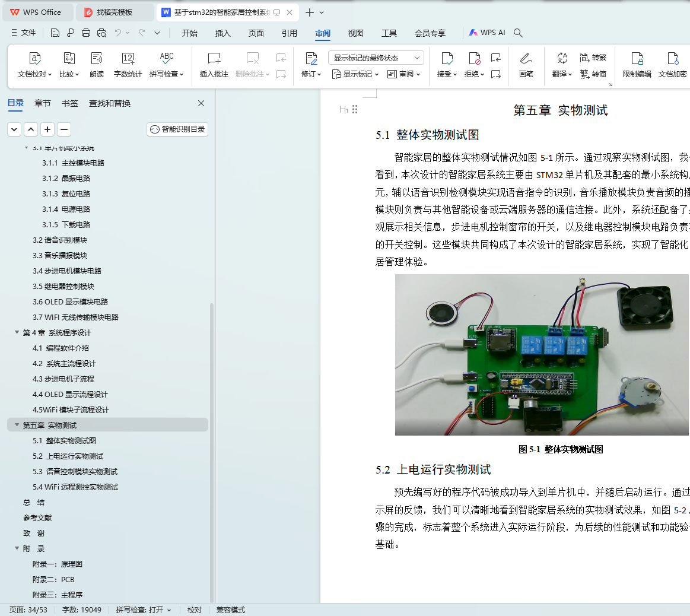Start 朗读 read-aloud tool
This screenshot has width=690, height=616.
point(96,65)
